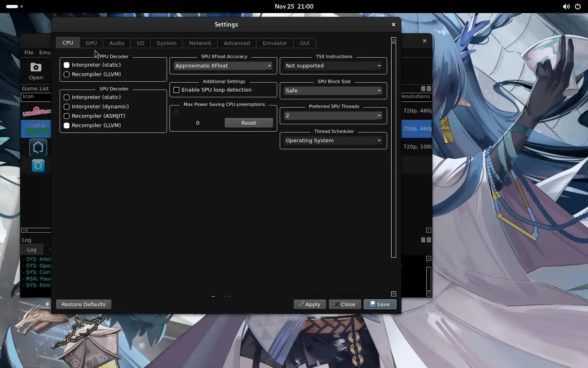
Task: Select SPU Decoder Recompiler (ASMJIT)
Action: (95, 116)
